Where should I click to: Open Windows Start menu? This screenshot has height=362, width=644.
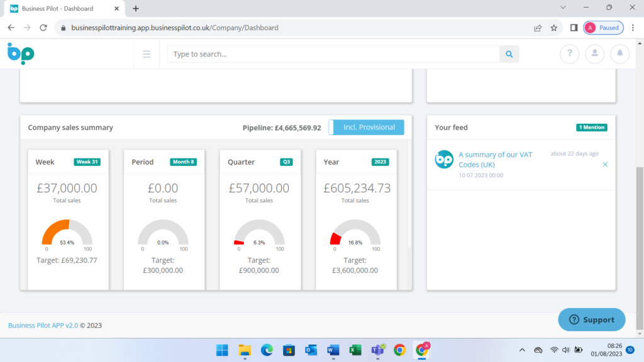pos(222,350)
